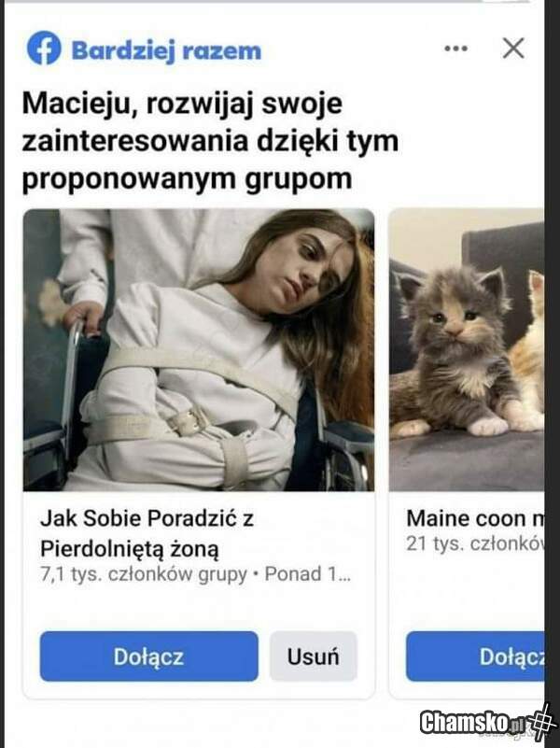The height and width of the screenshot is (748, 560).
Task: Click the proponowanym grupom heading line
Action: pos(187,179)
